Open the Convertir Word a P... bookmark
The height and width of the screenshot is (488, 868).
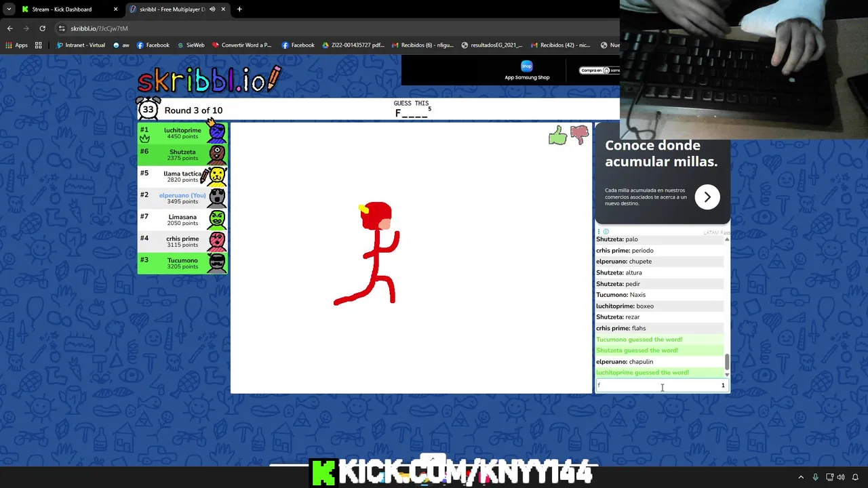242,45
